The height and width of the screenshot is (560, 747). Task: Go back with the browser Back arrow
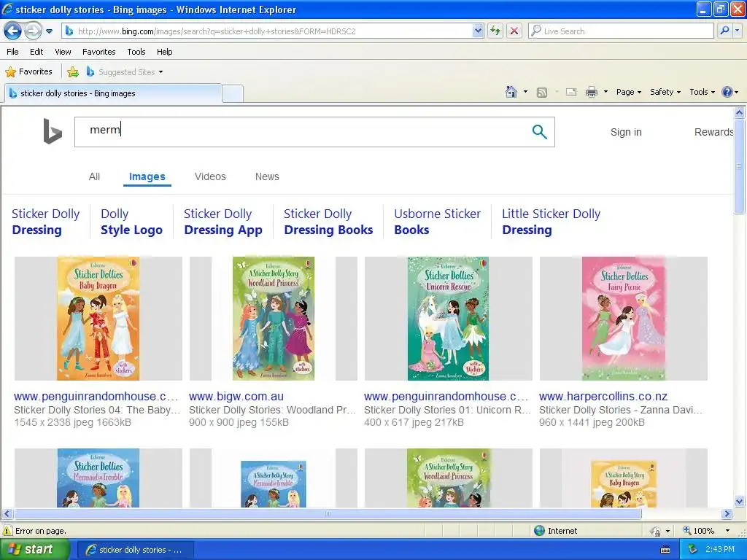tap(12, 31)
